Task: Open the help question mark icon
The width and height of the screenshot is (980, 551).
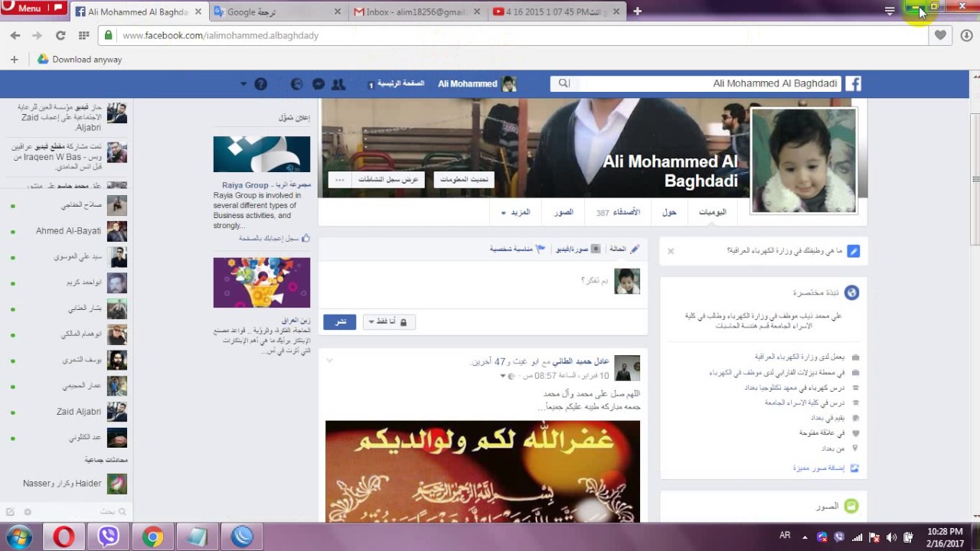Action: [x=260, y=83]
